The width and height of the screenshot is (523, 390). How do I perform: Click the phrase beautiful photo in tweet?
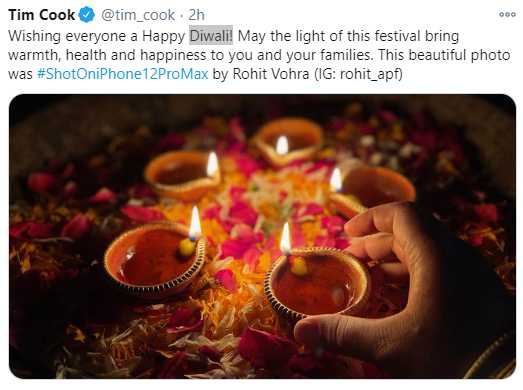(x=459, y=55)
